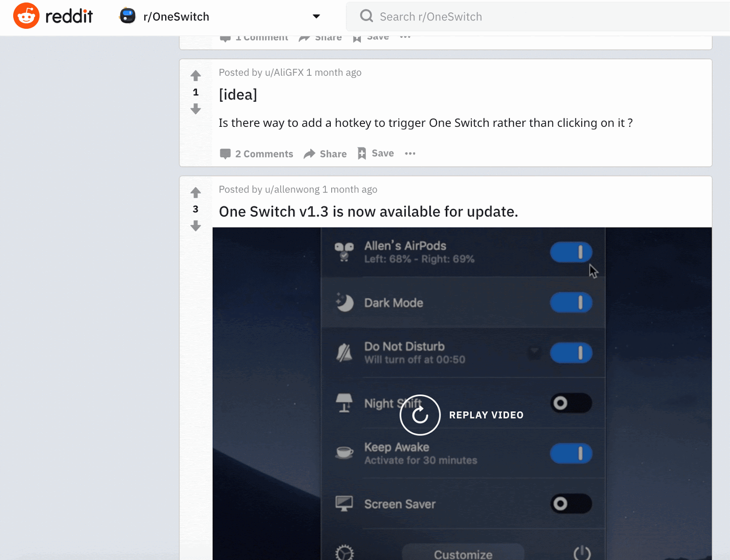The image size is (730, 560).
Task: Click the hotkey question post text
Action: [426, 123]
